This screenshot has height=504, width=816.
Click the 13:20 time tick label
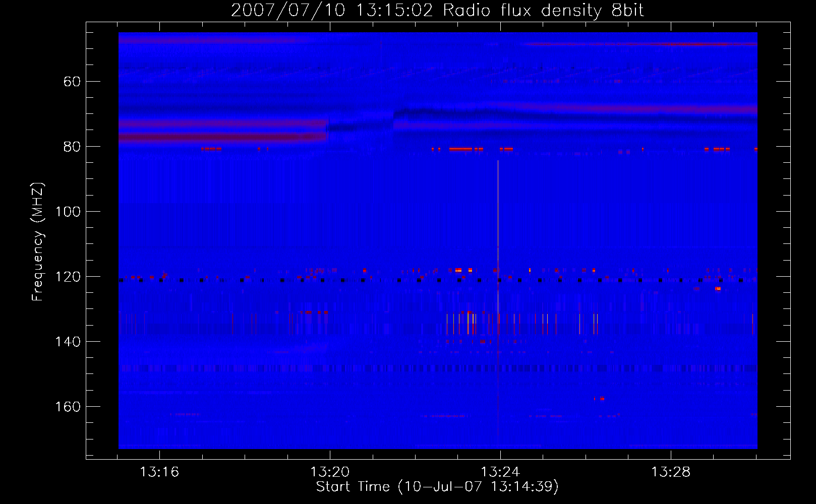[330, 472]
